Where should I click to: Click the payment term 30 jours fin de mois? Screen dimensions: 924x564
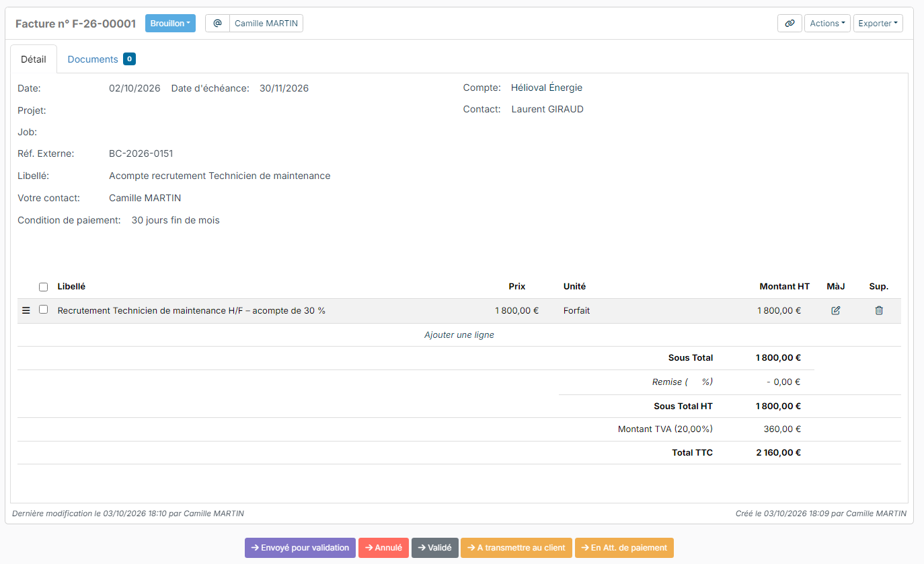click(176, 220)
